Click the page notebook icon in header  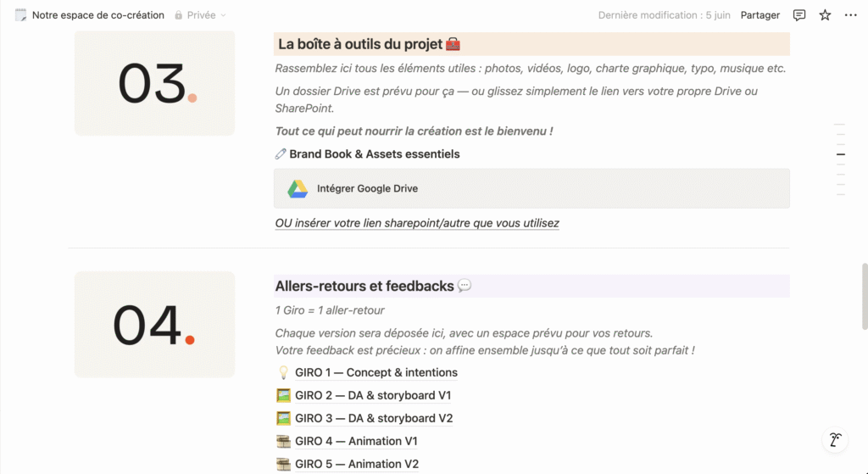point(20,15)
